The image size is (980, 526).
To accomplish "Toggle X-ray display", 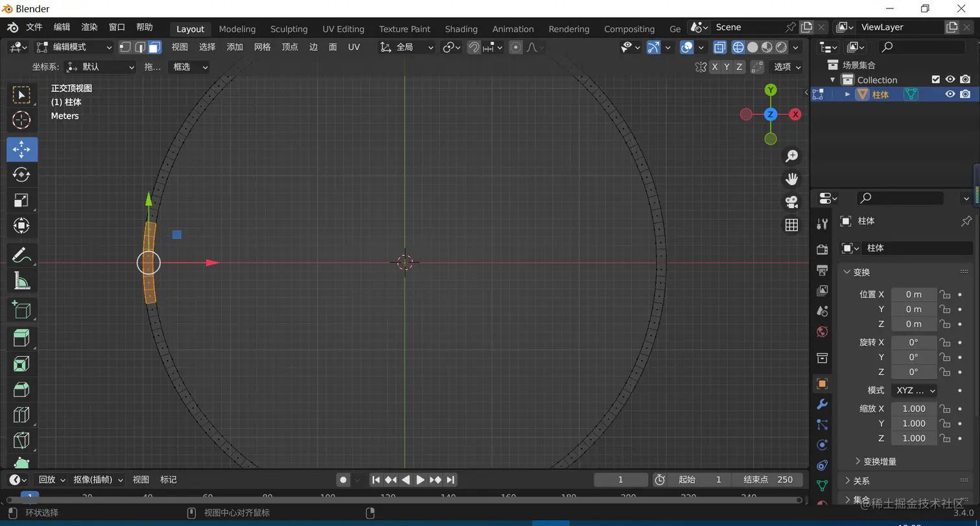I will pyautogui.click(x=720, y=47).
